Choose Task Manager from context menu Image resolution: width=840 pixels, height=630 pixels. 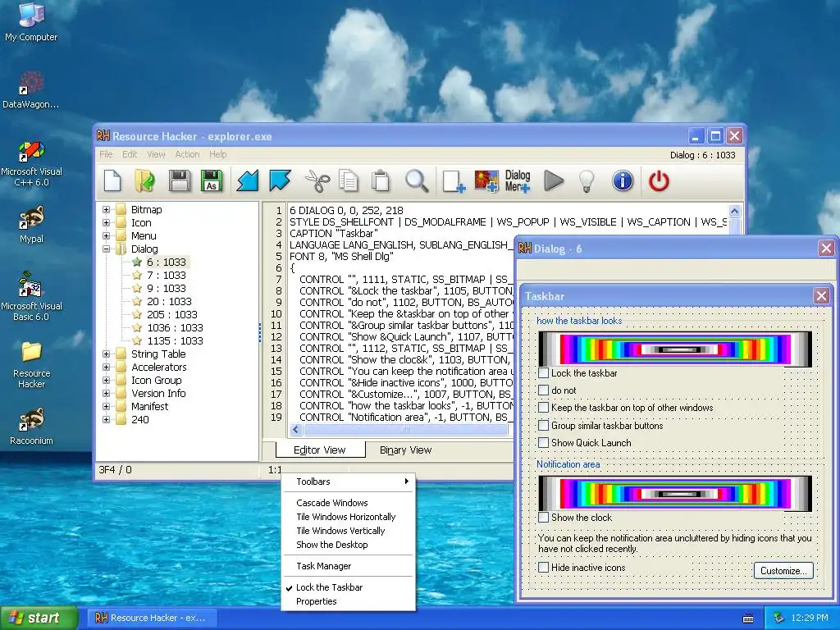click(x=348, y=566)
